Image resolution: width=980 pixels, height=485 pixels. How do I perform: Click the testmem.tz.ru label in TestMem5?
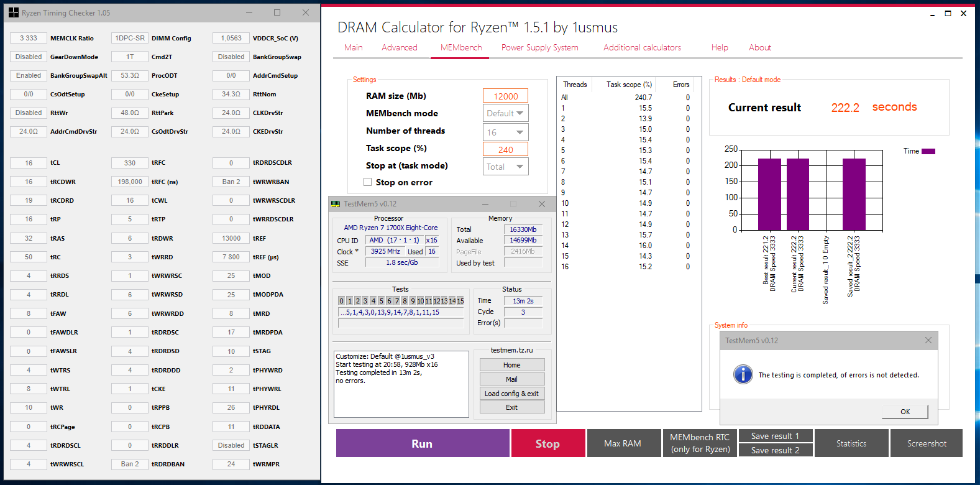[511, 350]
